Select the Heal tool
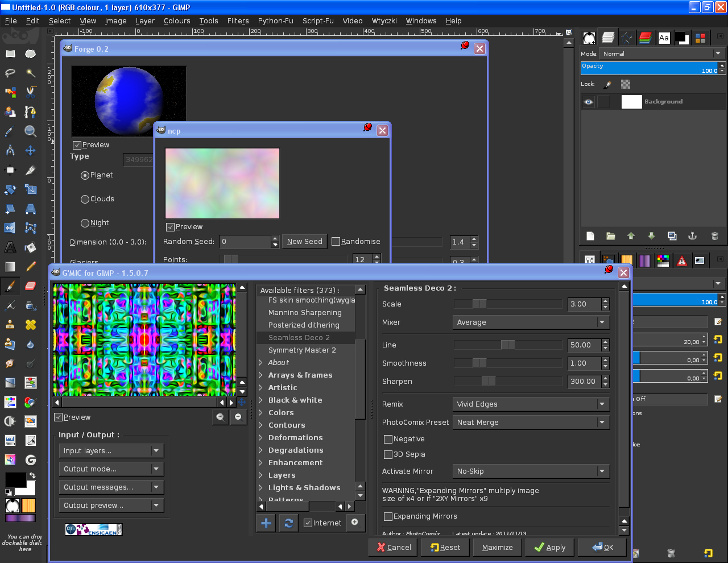The width and height of the screenshot is (728, 563). coord(31,325)
